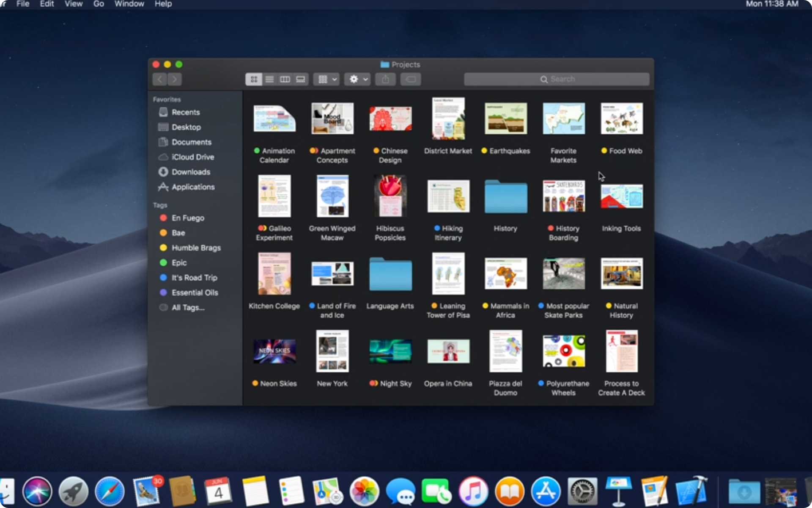The width and height of the screenshot is (812, 508).
Task: Select iCloud Drive in sidebar
Action: pos(192,157)
